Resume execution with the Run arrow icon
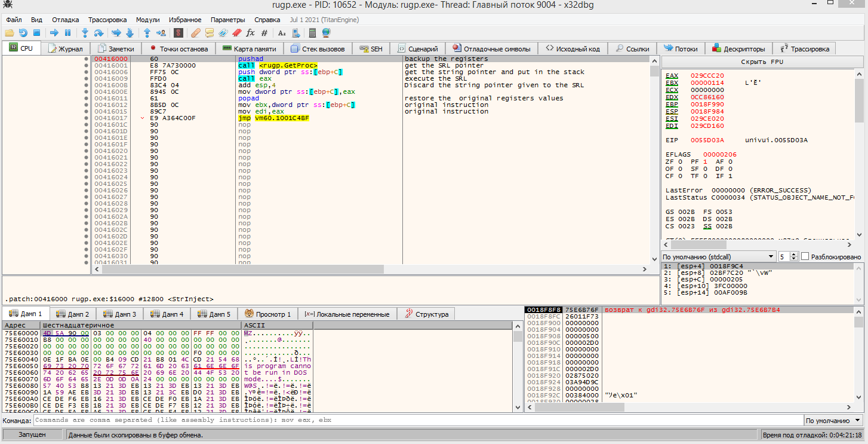Viewport: 868px width, 444px height. coord(54,33)
